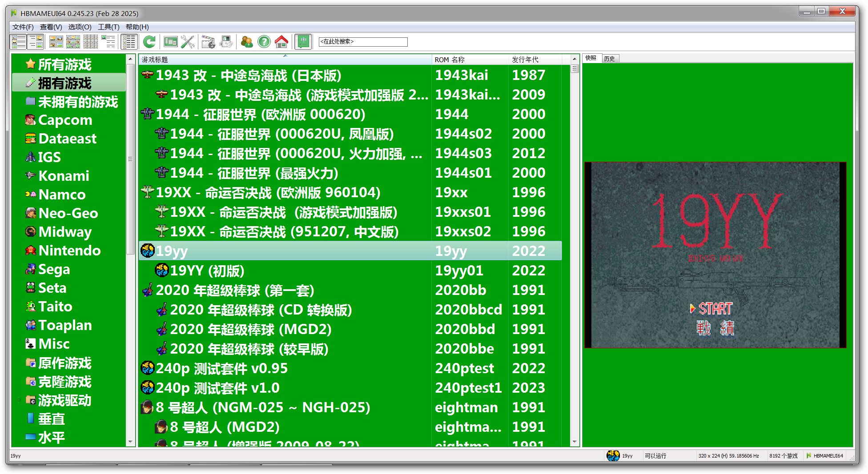Screen dimensions: 868x474
Task: Select the Sega folder
Action: pos(54,269)
